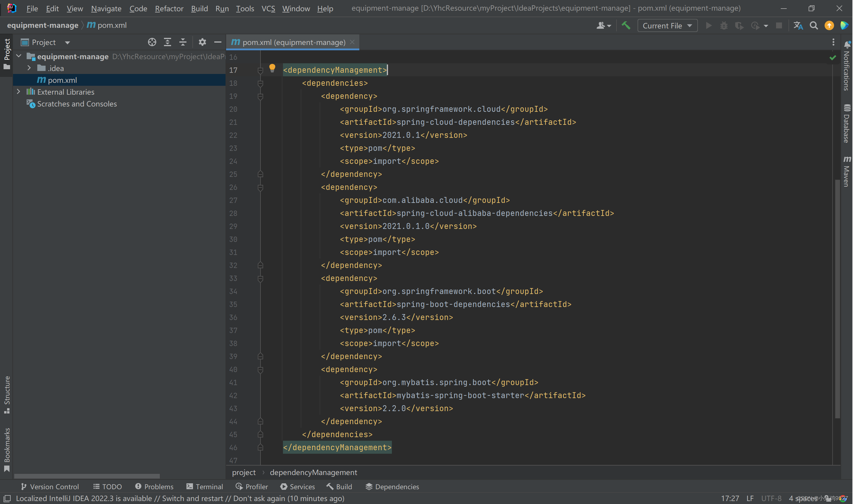Image resolution: width=853 pixels, height=504 pixels.
Task: Switch to the TODO tab in bottom bar
Action: (x=107, y=487)
